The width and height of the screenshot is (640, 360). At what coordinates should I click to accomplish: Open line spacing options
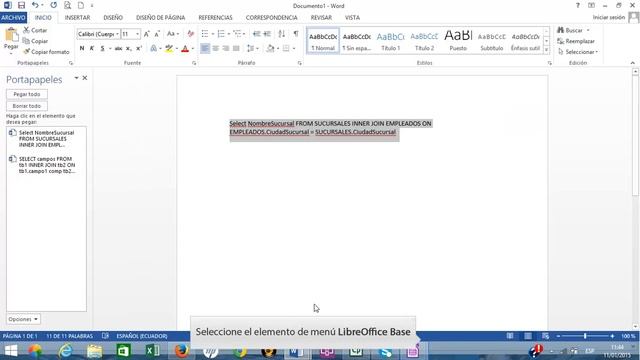coord(251,49)
